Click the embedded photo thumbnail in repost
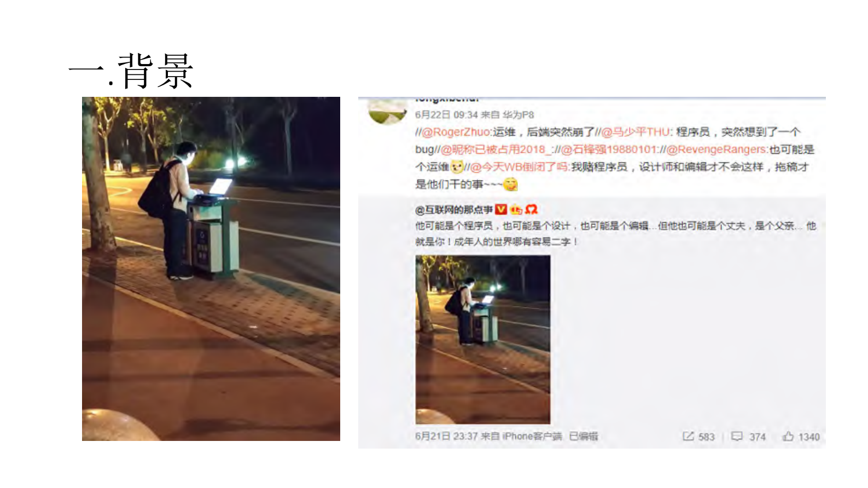Image resolution: width=868 pixels, height=488 pixels. tap(483, 339)
